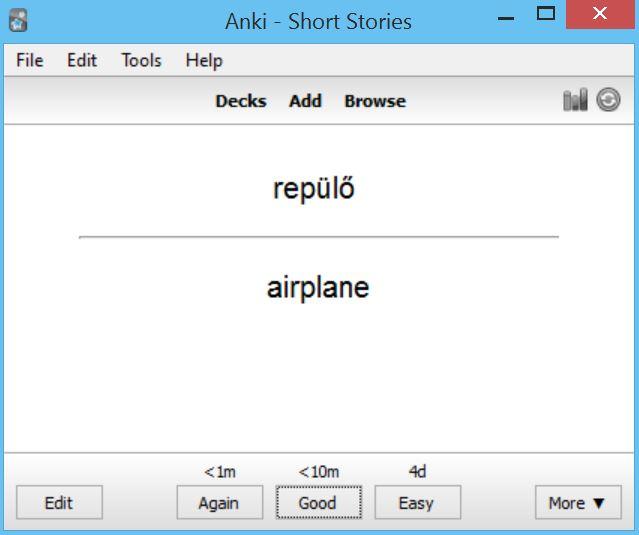Open the Edit menu in menu bar
This screenshot has height=535, width=639.
[x=82, y=60]
